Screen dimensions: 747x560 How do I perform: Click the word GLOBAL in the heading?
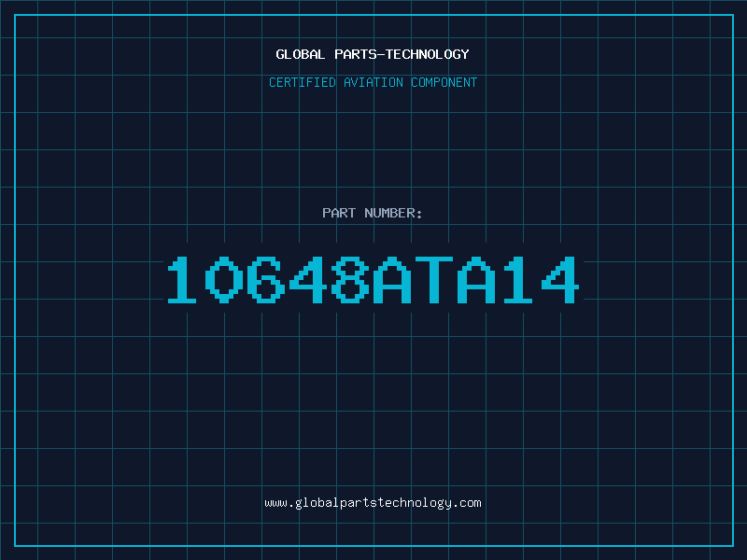click(x=301, y=54)
